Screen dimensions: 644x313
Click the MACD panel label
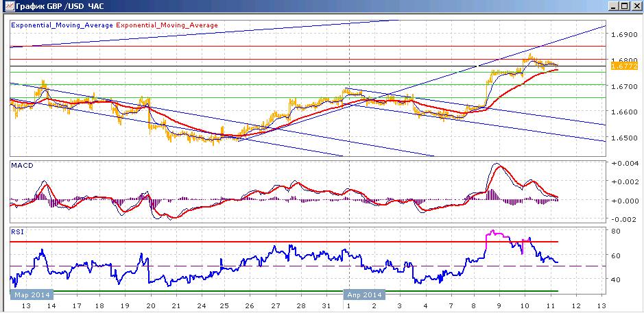[x=21, y=166]
